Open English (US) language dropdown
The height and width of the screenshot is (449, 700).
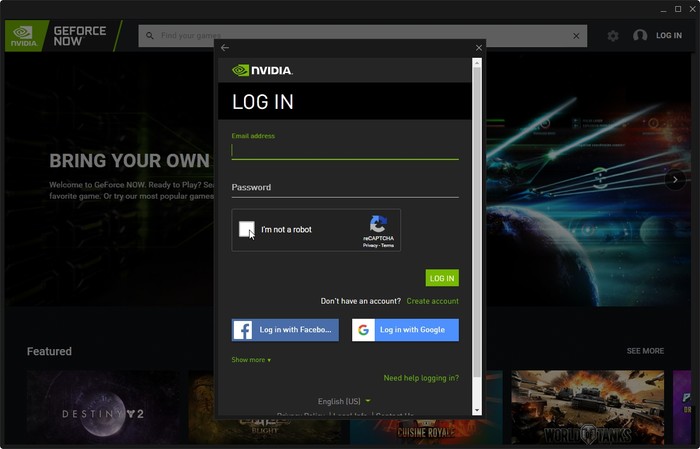[x=344, y=401]
